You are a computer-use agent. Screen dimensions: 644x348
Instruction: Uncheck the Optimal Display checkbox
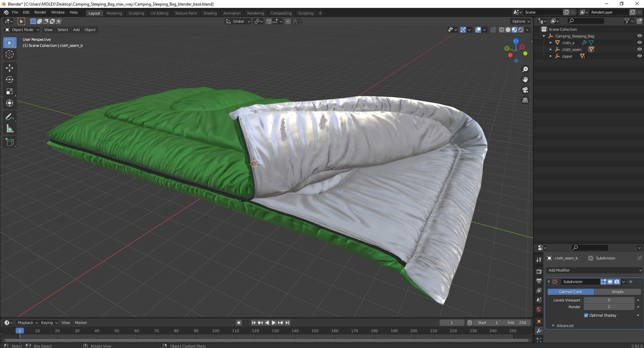point(586,315)
